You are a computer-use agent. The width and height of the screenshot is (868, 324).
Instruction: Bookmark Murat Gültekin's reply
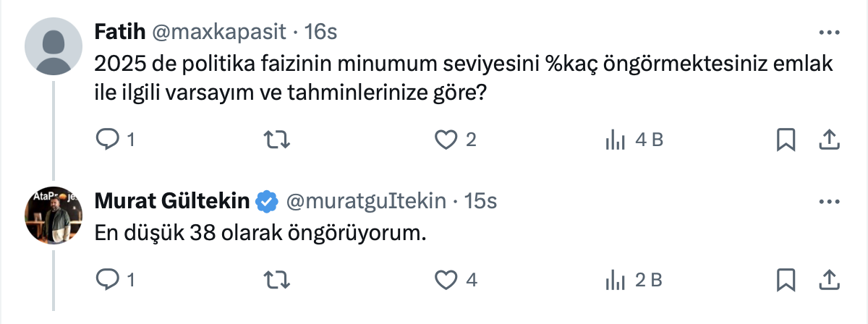point(785,279)
